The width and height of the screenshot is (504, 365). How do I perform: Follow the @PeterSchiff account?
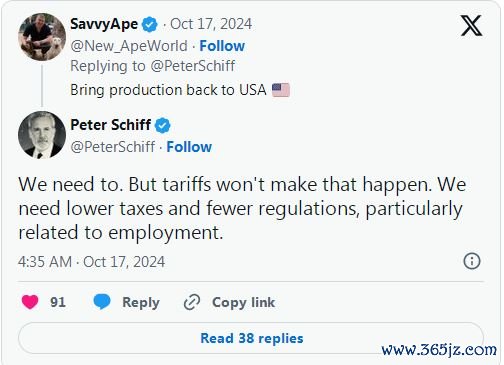(x=189, y=147)
